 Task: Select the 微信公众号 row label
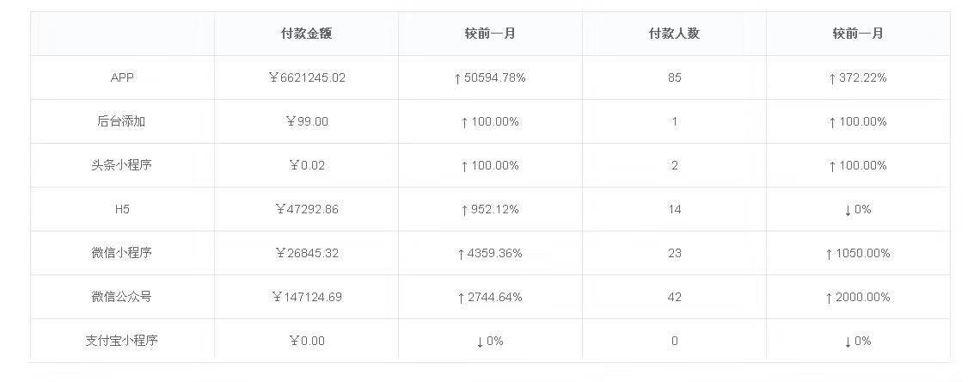[122, 297]
